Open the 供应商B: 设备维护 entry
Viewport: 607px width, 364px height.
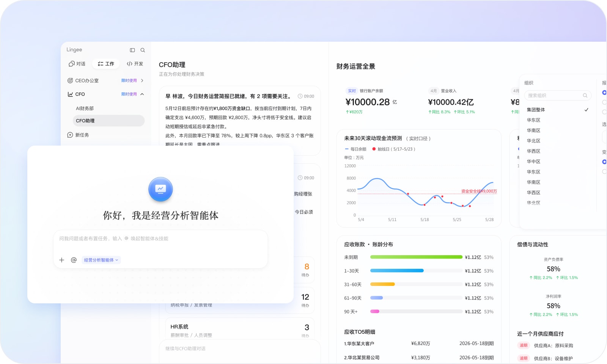coord(554,359)
